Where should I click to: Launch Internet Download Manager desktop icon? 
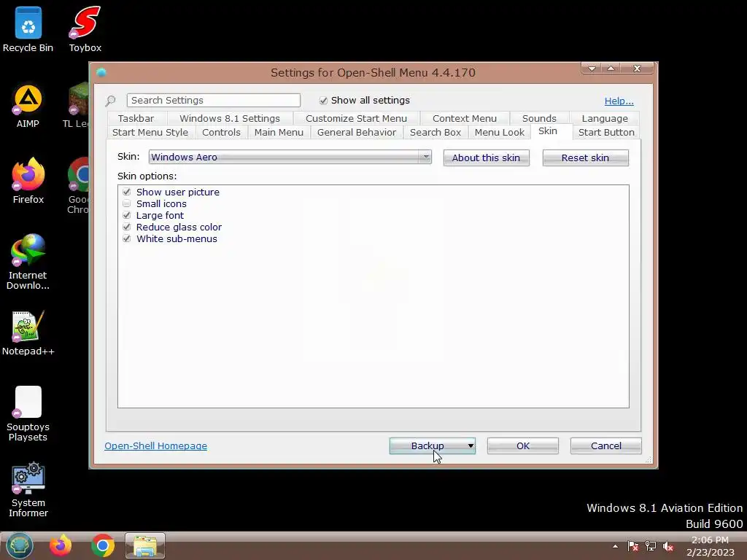28,261
